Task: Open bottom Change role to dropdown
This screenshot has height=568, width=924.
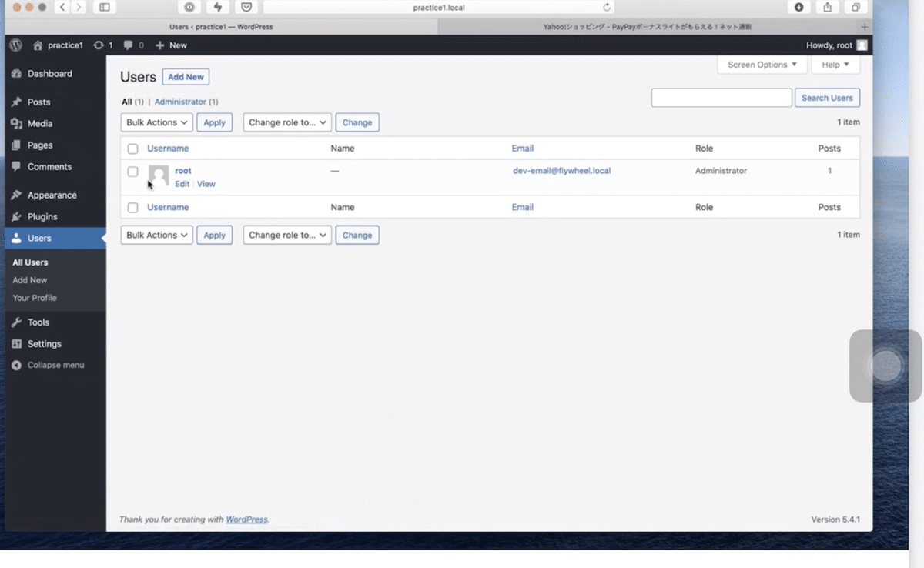Action: pos(287,236)
